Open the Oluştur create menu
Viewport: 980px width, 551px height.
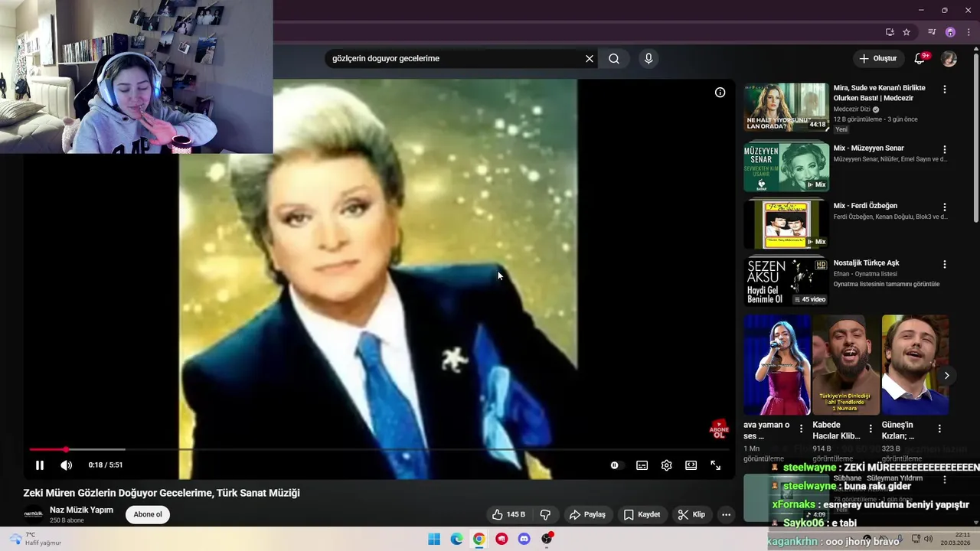coord(877,59)
